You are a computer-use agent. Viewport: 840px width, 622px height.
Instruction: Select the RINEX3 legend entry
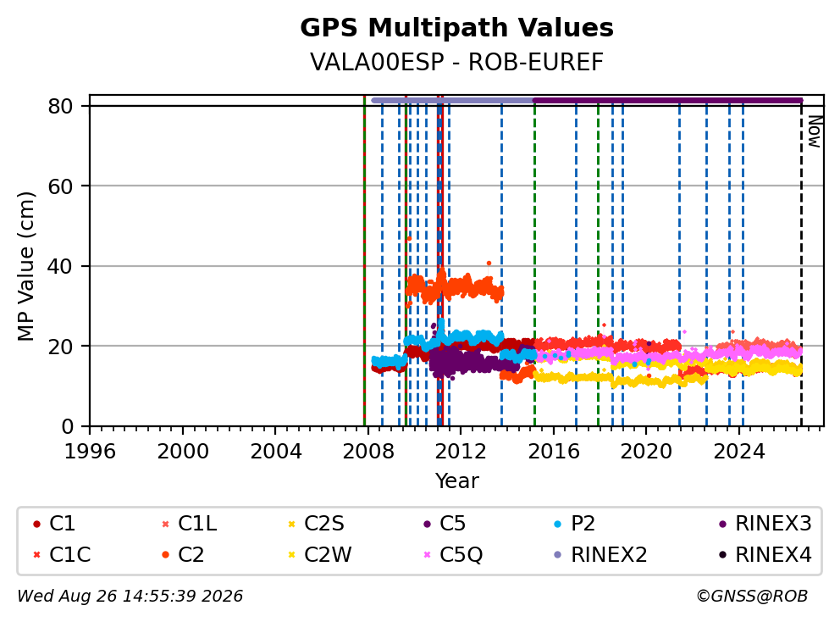[x=765, y=524]
